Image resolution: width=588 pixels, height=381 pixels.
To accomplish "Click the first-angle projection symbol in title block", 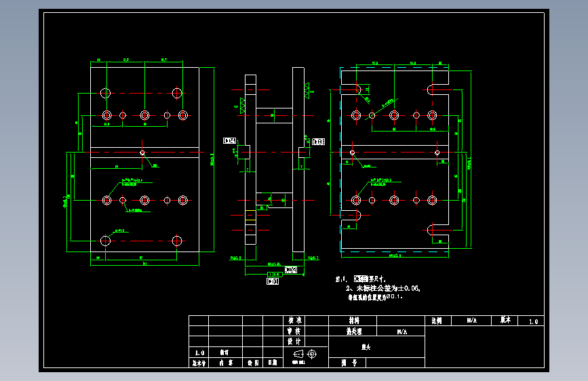I will (305, 354).
